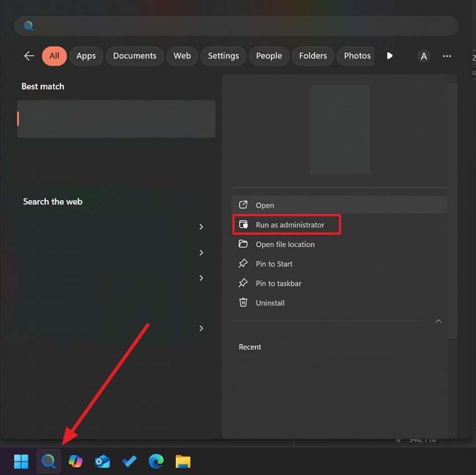Open the Windows Start button
476x475 pixels.
(21, 462)
